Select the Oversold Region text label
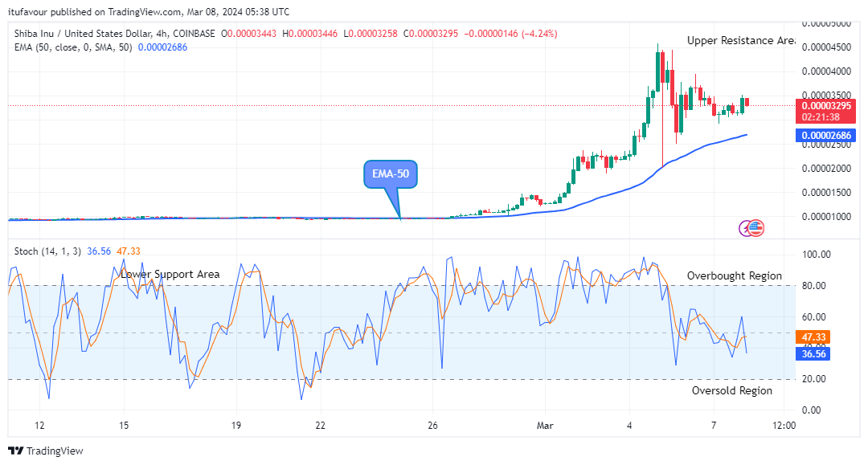 click(732, 391)
